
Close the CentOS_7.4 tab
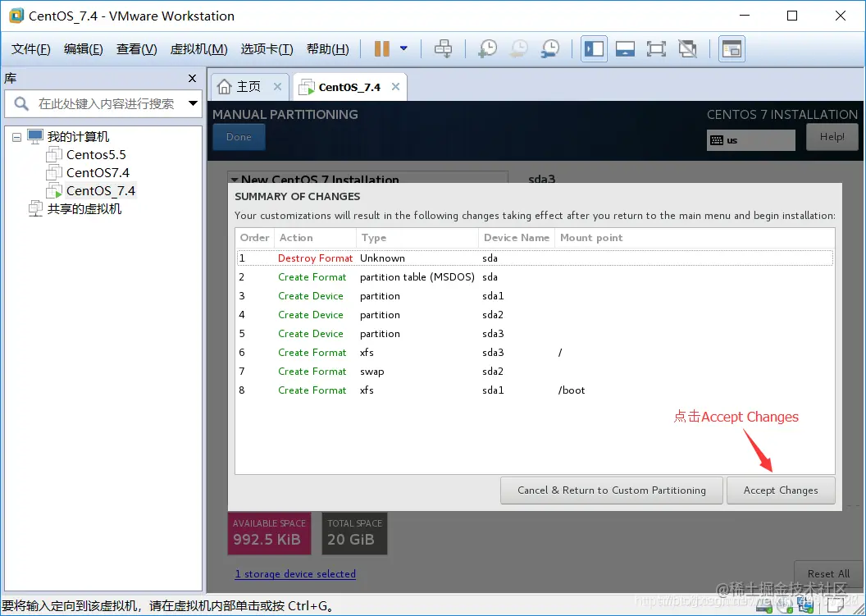tap(395, 86)
